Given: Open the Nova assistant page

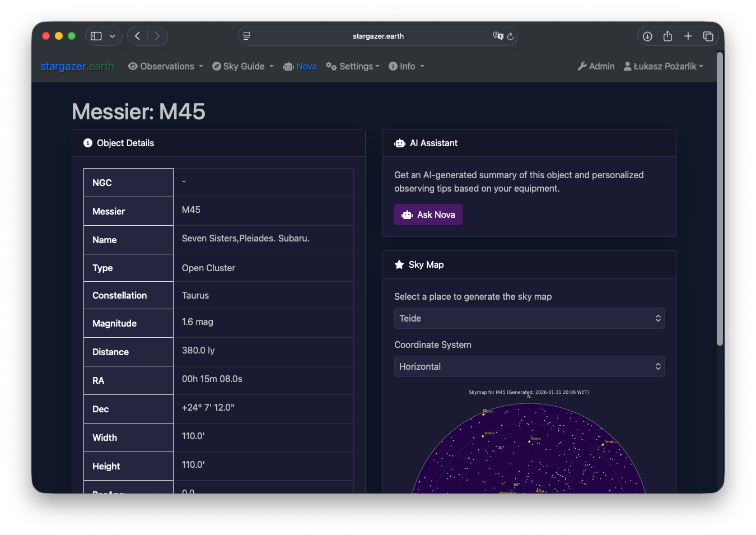Looking at the screenshot, I should pos(300,66).
